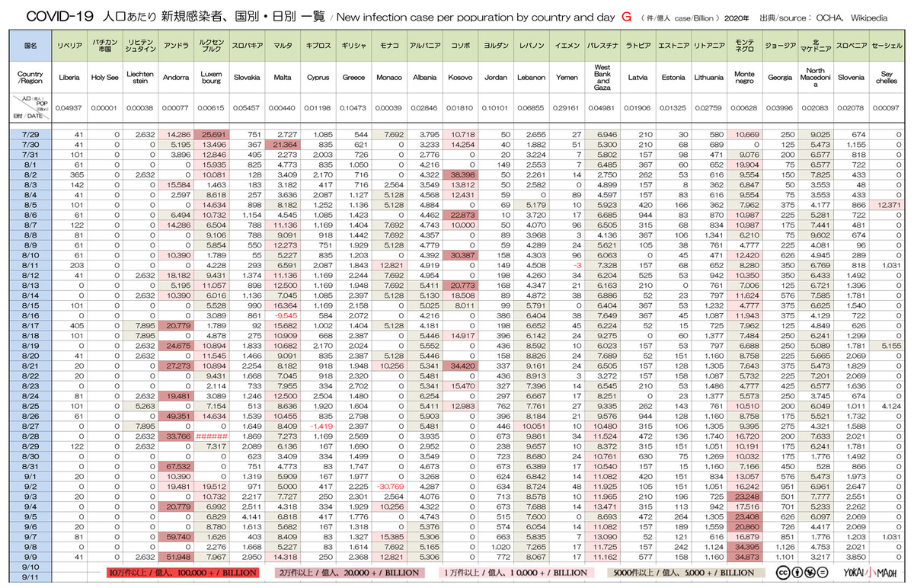Click the CC NoDerivatives equals icon
Image resolution: width=914 pixels, height=588 pixels.
point(822,572)
